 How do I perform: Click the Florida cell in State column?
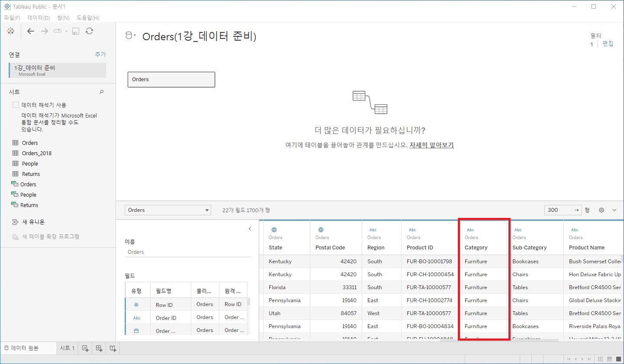tap(277, 287)
